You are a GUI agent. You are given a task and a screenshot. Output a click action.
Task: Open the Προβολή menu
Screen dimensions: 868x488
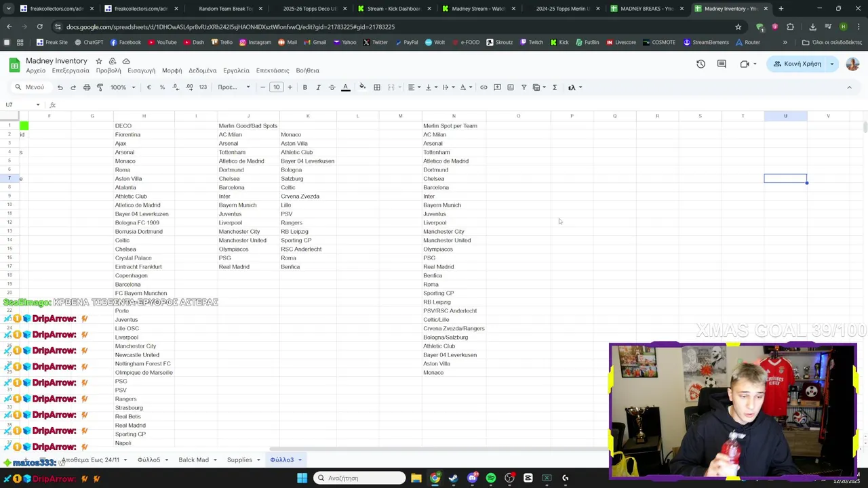point(108,70)
